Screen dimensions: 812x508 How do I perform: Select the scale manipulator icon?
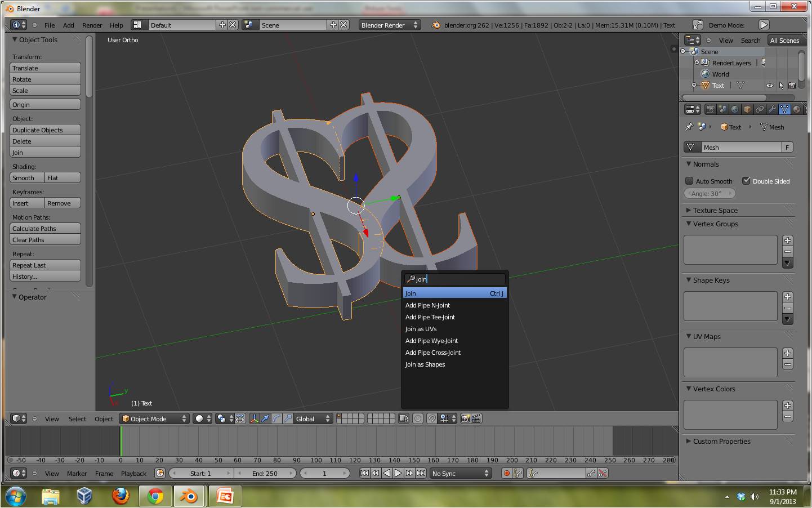coord(288,418)
